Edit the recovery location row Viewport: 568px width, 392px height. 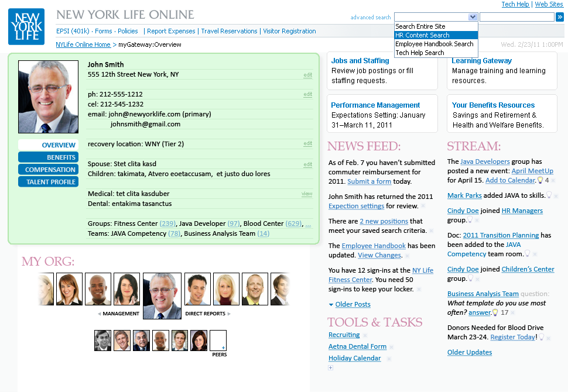307,143
